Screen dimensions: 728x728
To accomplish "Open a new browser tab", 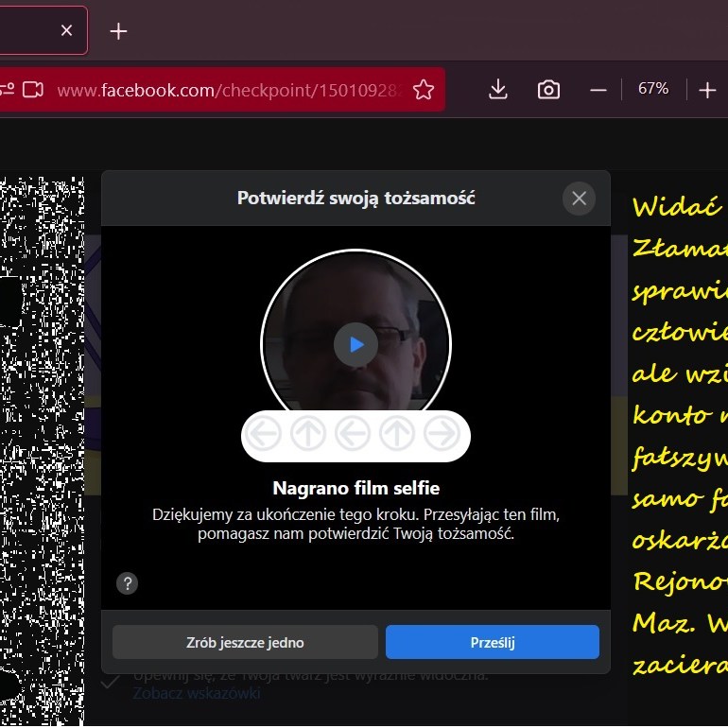I will pyautogui.click(x=118, y=31).
